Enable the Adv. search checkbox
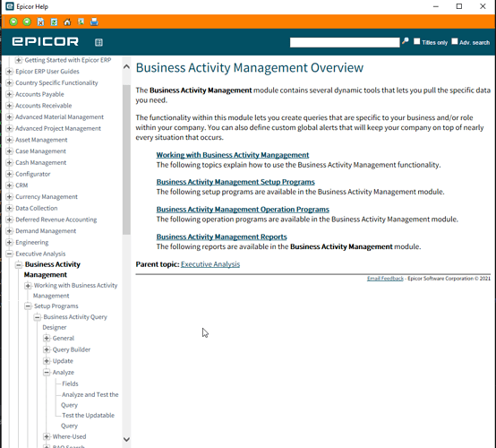 coord(455,41)
